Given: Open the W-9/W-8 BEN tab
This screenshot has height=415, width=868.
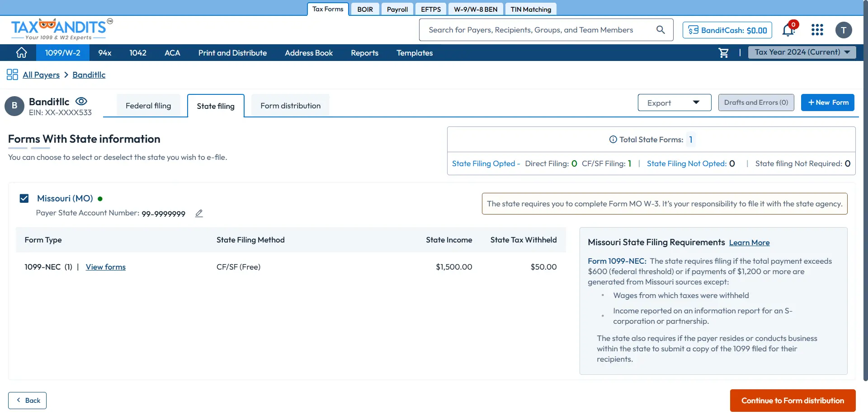Looking at the screenshot, I should (x=476, y=9).
